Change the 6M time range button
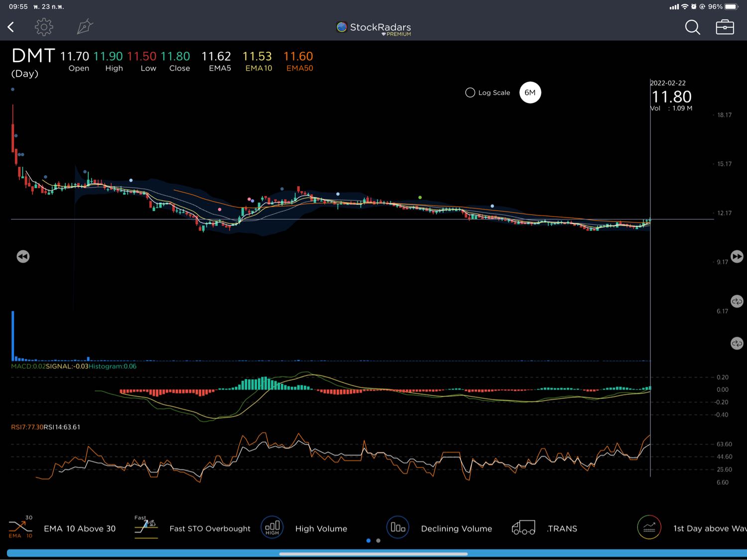The width and height of the screenshot is (747, 560). (530, 93)
